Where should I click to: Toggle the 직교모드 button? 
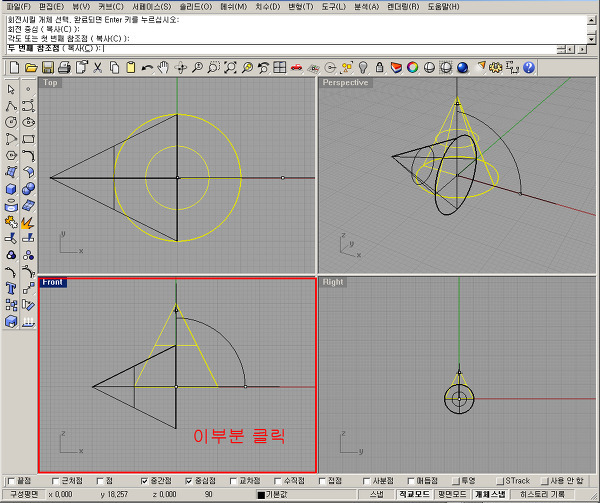click(x=414, y=494)
